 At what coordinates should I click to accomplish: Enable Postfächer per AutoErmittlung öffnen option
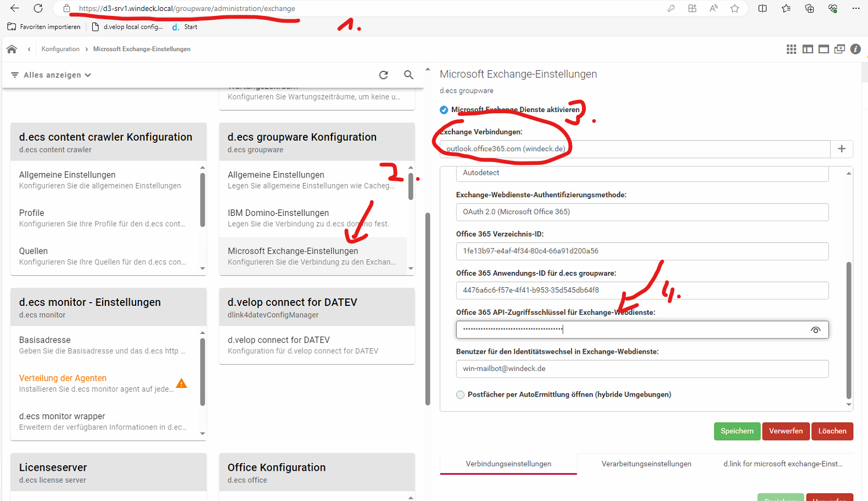(461, 395)
